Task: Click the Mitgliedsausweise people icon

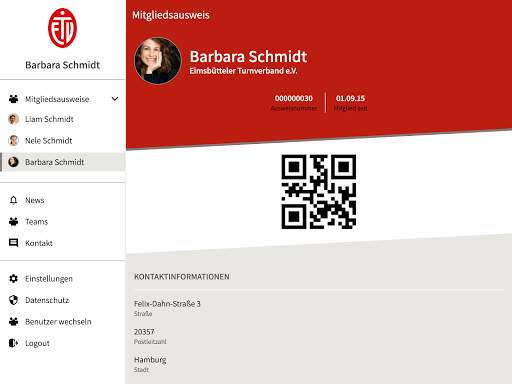Action: (13, 99)
